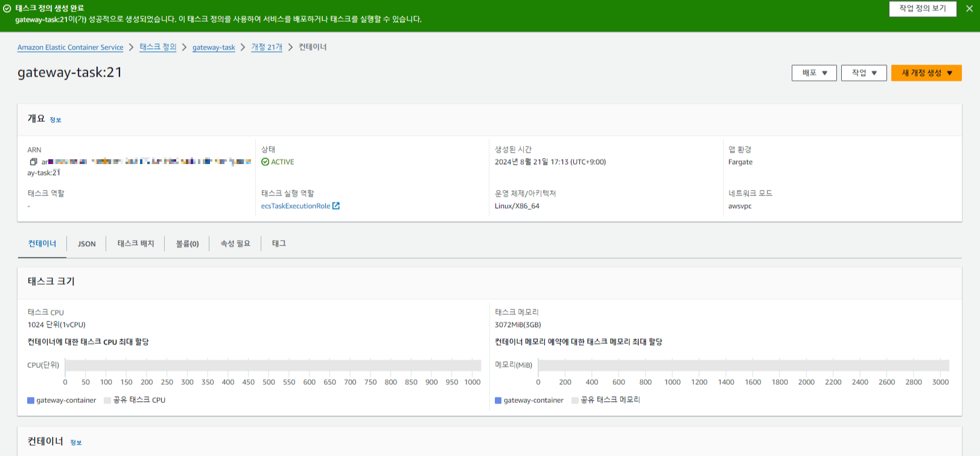Switch to the 태그 tab
This screenshot has height=456, width=980.
coord(279,244)
